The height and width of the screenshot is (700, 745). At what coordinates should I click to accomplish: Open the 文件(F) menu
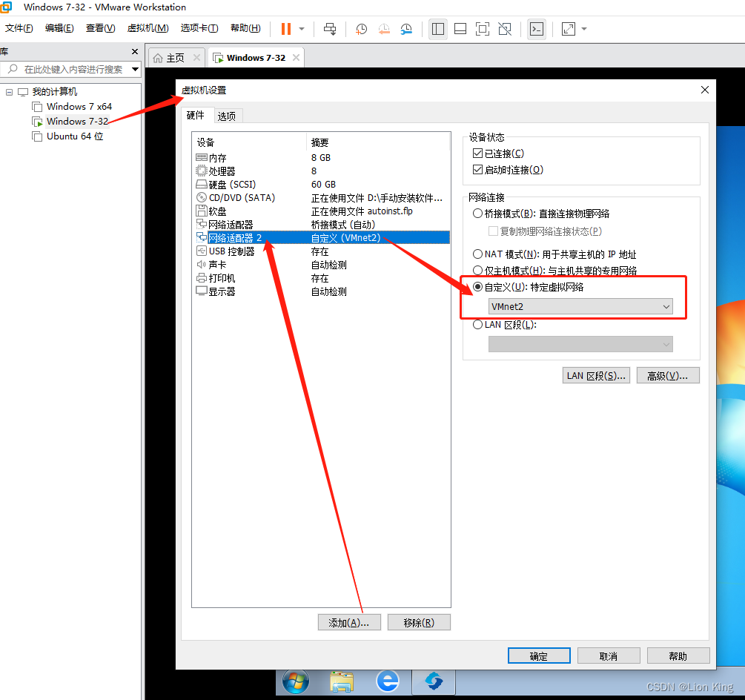[19, 28]
